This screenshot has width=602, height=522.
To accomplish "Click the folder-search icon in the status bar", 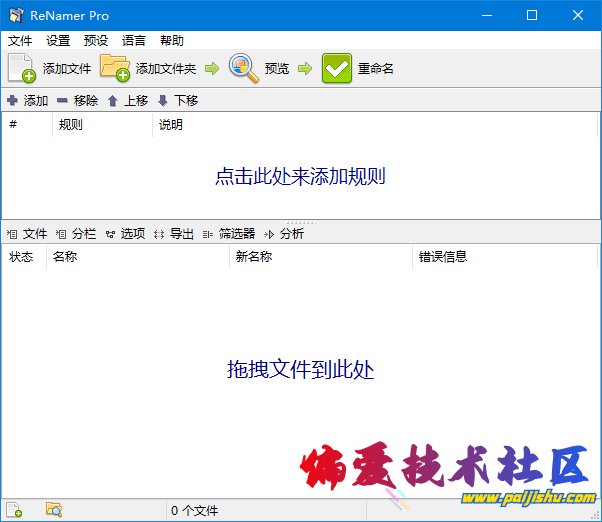I will click(54, 509).
